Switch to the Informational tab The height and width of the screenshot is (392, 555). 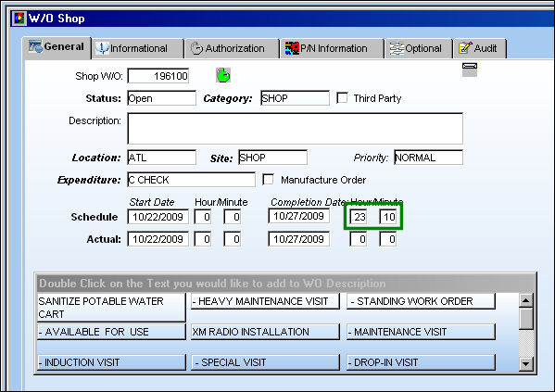pyautogui.click(x=138, y=48)
